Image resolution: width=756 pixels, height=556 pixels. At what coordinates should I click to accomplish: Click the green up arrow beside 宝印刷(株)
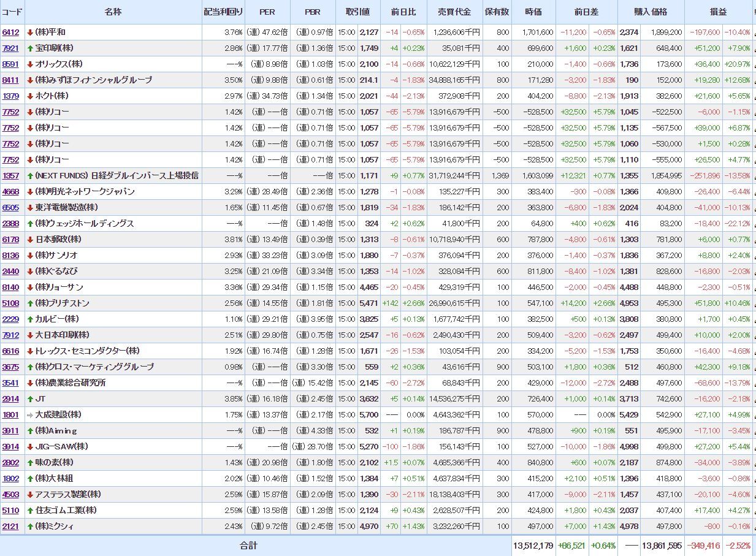(x=29, y=48)
